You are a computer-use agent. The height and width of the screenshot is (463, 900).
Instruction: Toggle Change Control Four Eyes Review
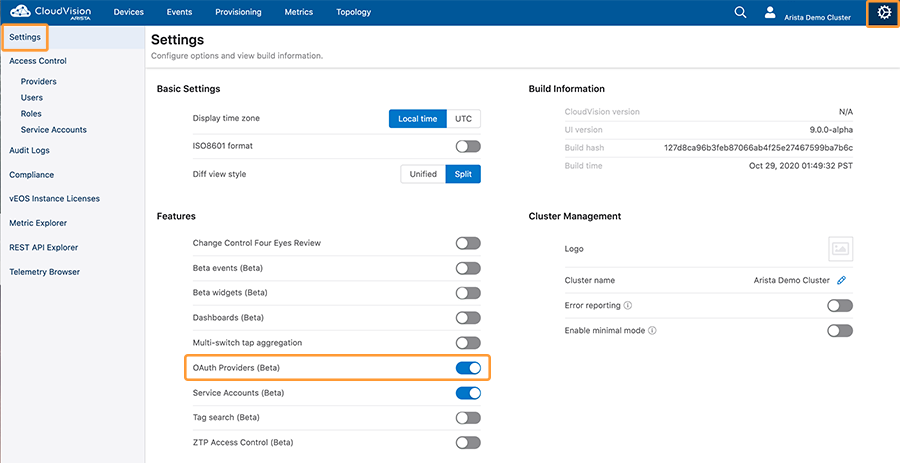pos(468,243)
